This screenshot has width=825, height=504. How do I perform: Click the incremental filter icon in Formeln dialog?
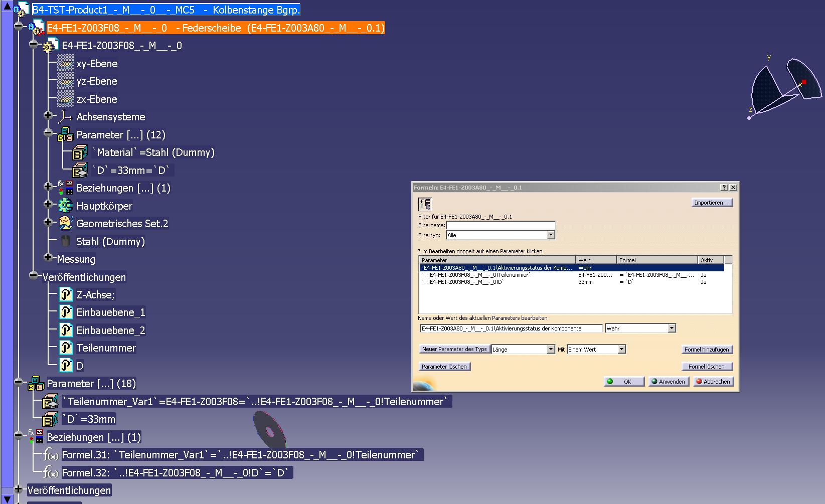[425, 204]
